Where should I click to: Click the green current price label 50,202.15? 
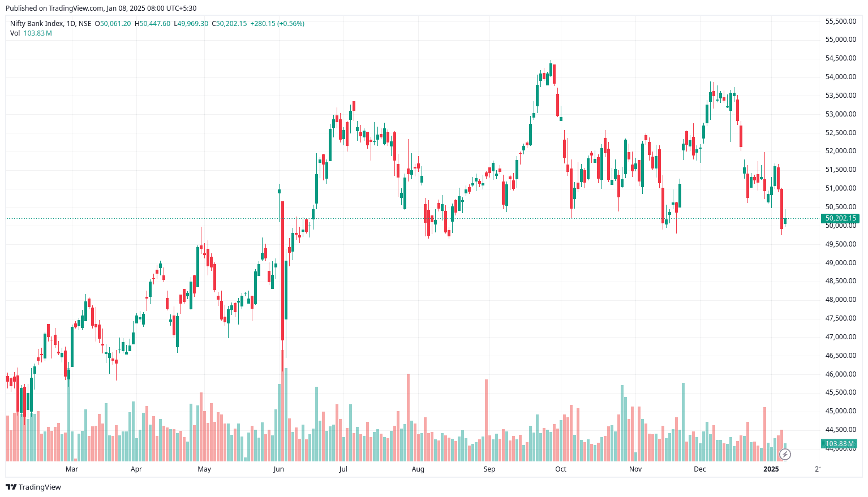[x=840, y=218]
